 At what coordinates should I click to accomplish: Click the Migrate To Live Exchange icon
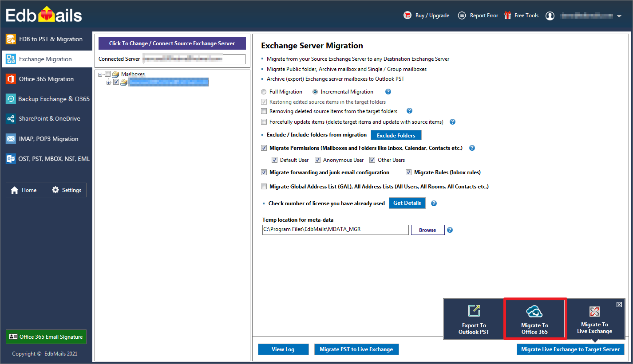tap(594, 311)
